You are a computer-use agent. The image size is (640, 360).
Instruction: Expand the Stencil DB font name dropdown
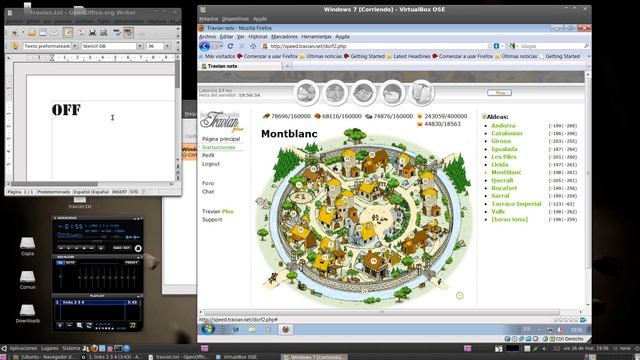click(x=140, y=46)
